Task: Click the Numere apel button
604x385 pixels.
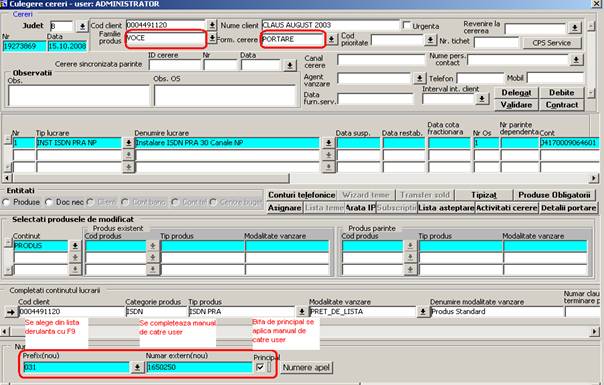Action: [x=306, y=368]
